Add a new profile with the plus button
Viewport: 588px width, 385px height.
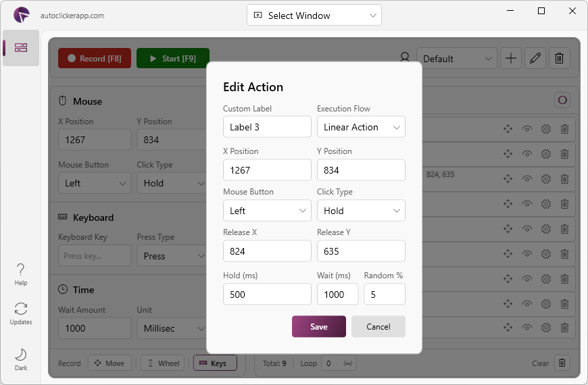511,58
